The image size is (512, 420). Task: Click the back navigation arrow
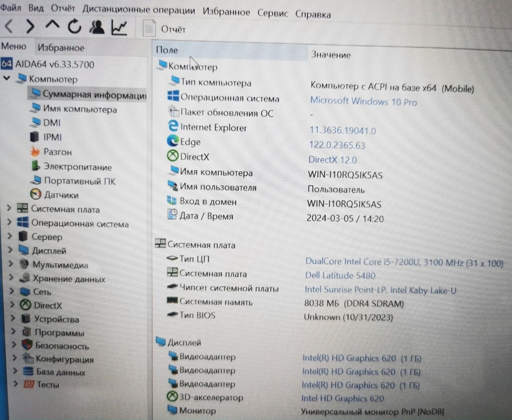[8, 26]
